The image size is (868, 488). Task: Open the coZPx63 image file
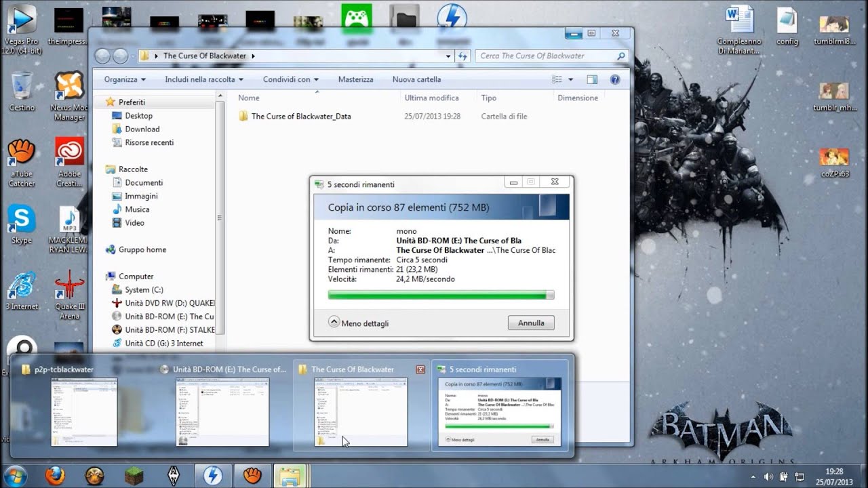(835, 163)
